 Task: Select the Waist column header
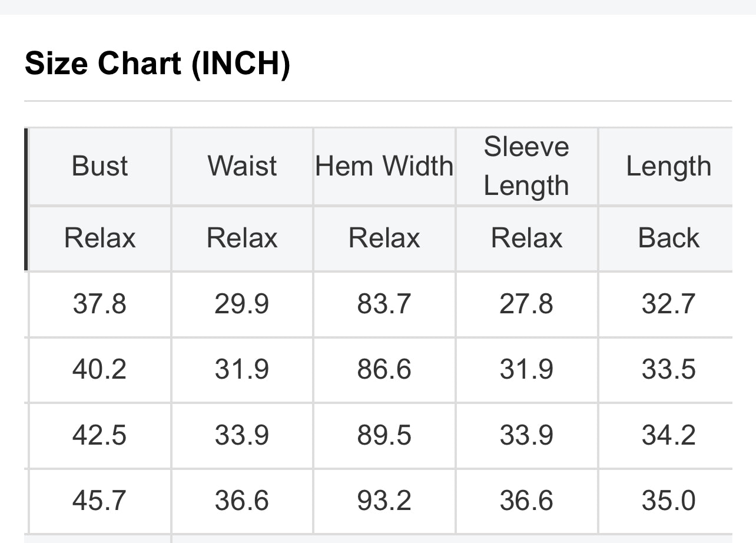242,166
